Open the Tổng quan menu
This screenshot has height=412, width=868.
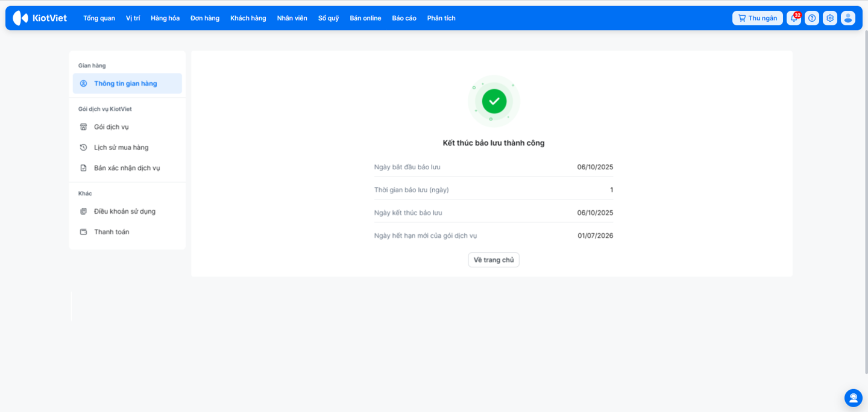99,18
